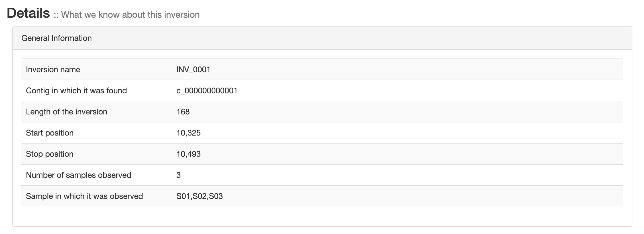Click the start position value 10,325
644x234 pixels.
tap(188, 133)
